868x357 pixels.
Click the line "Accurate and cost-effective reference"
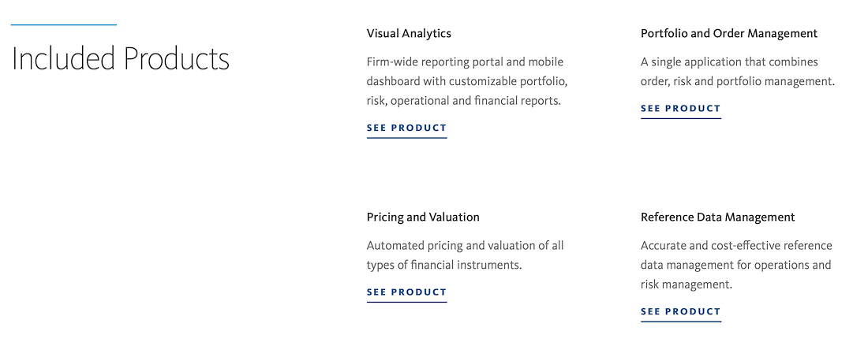point(736,245)
